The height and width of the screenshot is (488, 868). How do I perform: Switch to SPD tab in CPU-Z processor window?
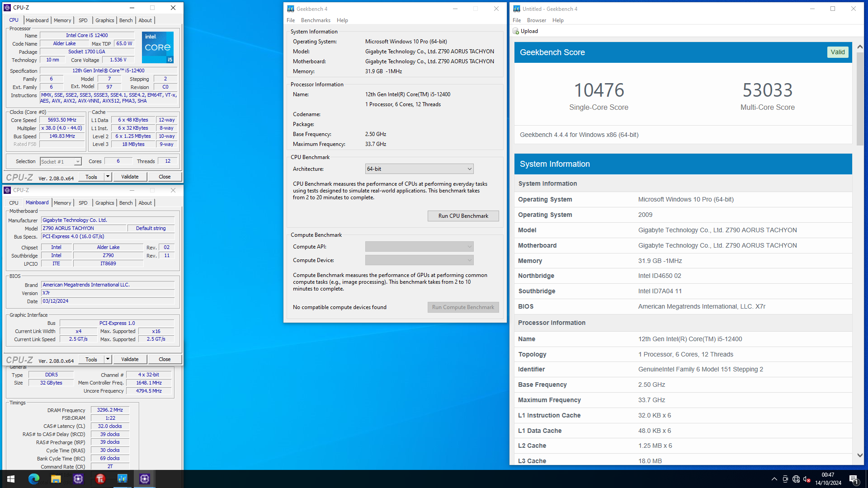coord(83,20)
